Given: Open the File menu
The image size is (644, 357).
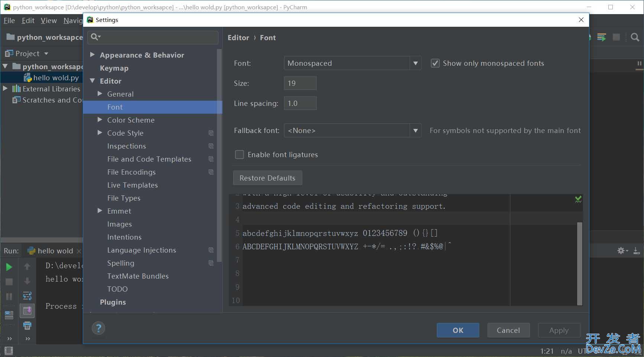Looking at the screenshot, I should tap(9, 20).
